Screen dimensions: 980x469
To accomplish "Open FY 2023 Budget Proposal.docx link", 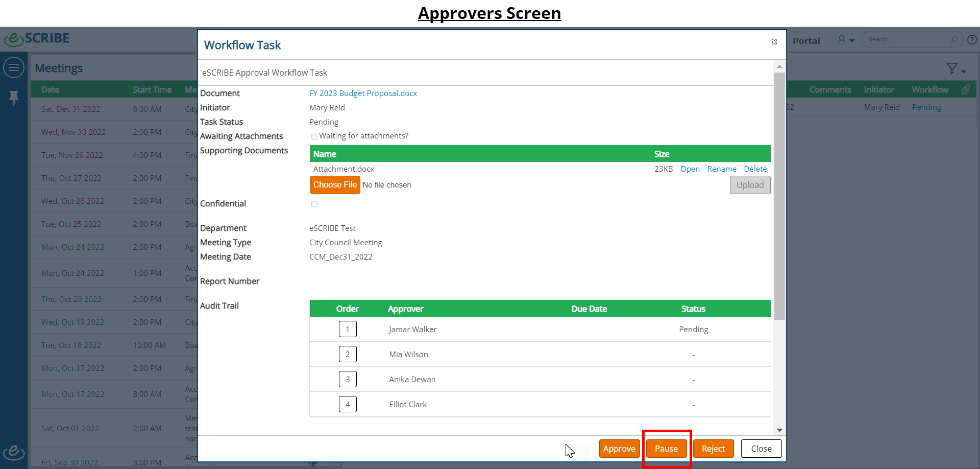I will [x=363, y=93].
